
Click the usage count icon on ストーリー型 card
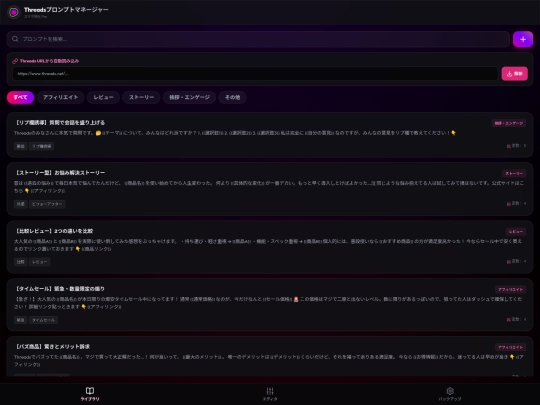(508, 204)
